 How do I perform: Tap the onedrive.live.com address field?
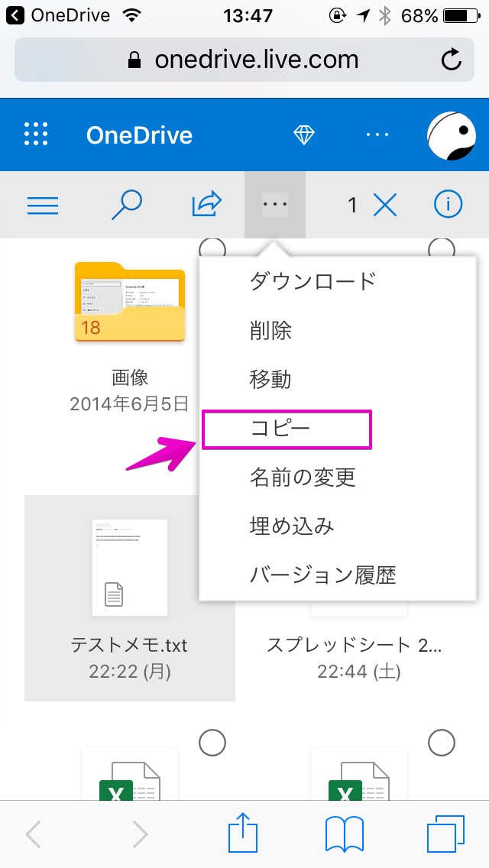click(244, 60)
